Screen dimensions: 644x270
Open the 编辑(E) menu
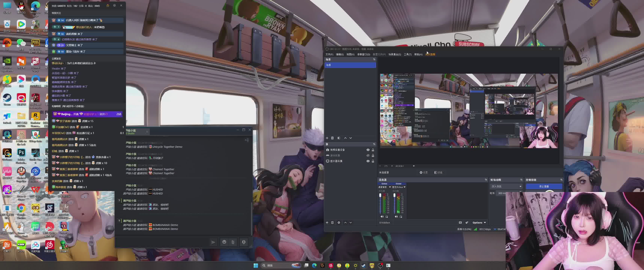click(x=340, y=54)
